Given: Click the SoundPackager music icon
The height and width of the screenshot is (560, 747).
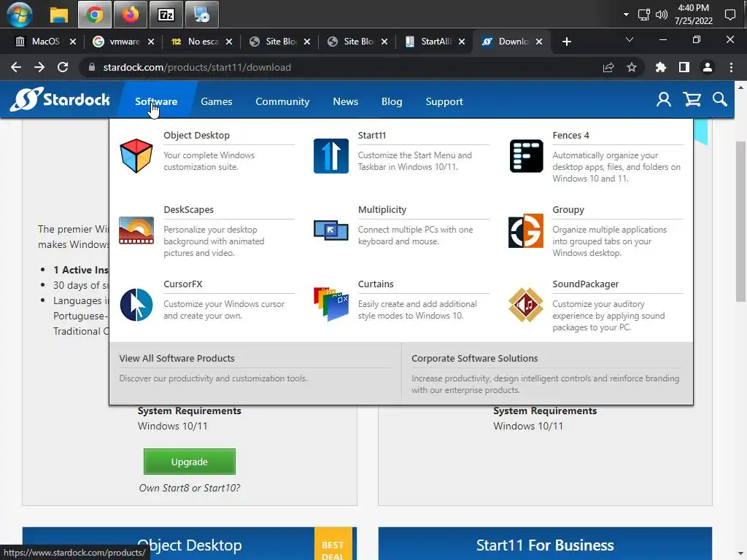Looking at the screenshot, I should coord(526,305).
